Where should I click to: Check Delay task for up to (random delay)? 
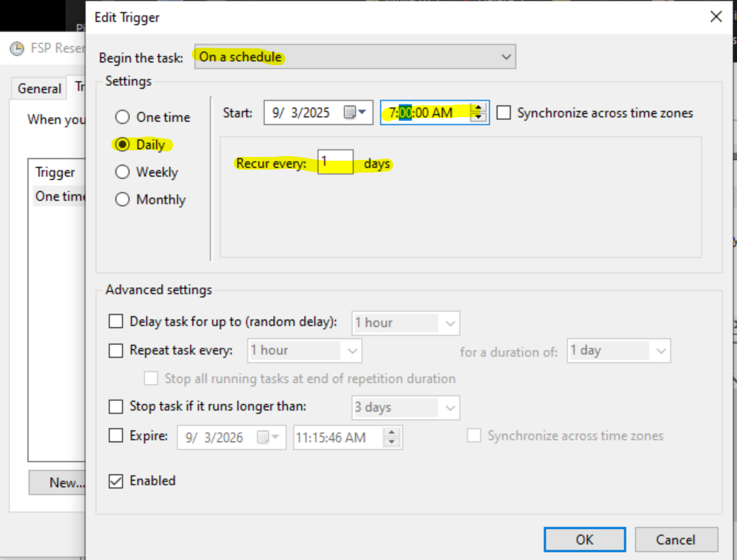[116, 321]
